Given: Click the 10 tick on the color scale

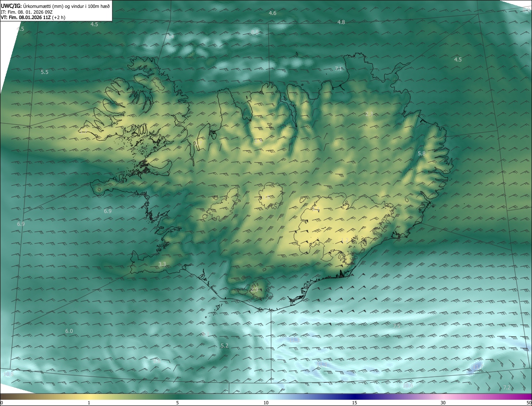Looking at the screenshot, I should coord(266,403).
